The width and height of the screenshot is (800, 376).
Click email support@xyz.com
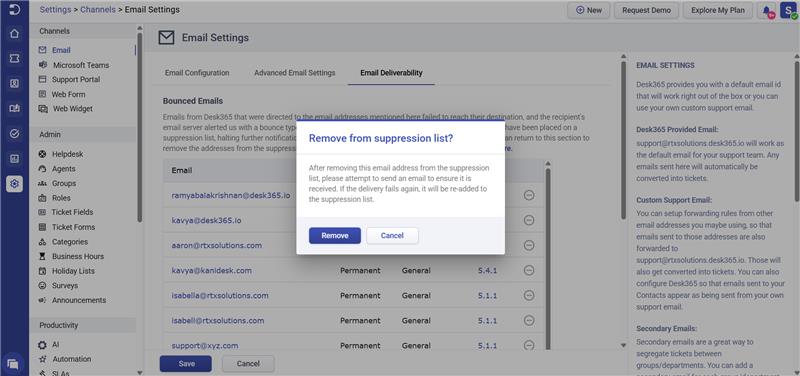205,345
